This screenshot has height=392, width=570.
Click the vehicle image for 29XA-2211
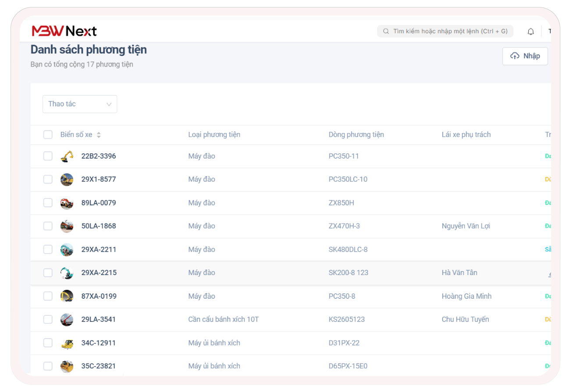point(67,250)
